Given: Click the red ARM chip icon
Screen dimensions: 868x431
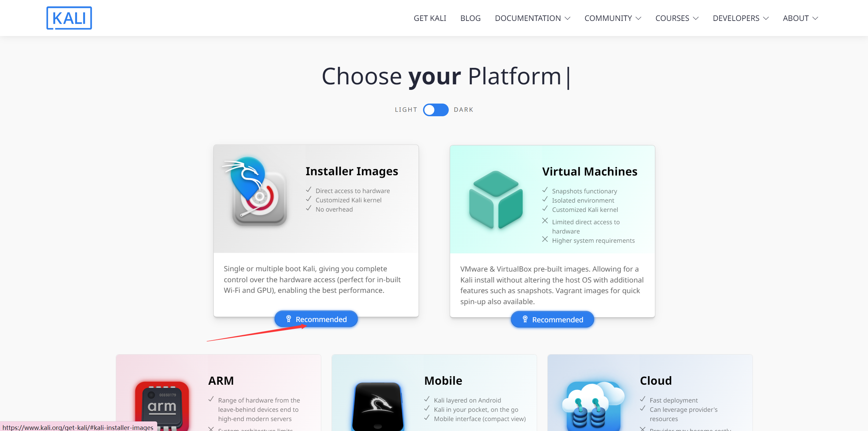Looking at the screenshot, I should pyautogui.click(x=162, y=406).
